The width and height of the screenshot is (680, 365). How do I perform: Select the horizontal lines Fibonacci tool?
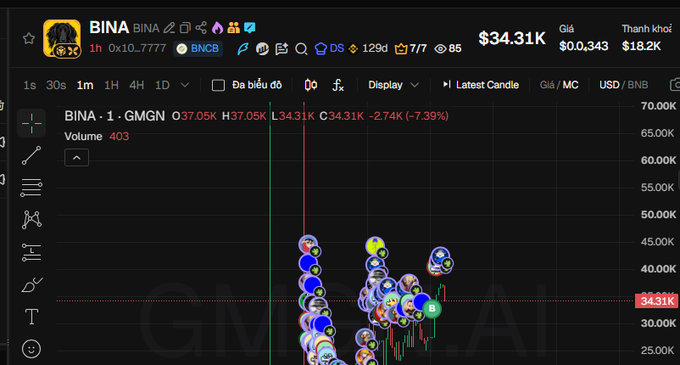[32, 188]
